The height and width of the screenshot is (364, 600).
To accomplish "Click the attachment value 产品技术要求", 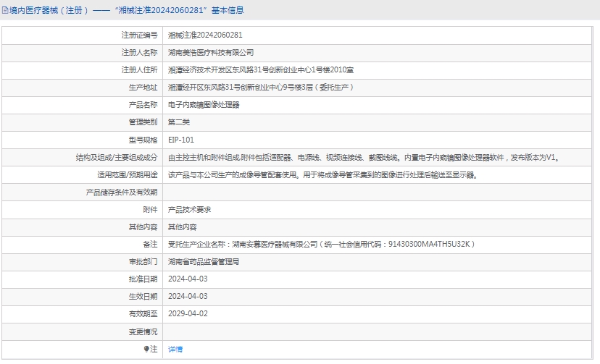I will (190, 209).
